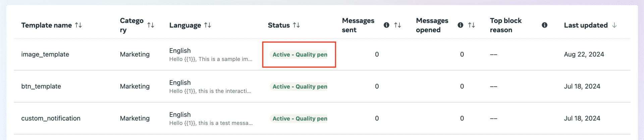Click Top block reason info icon

pyautogui.click(x=544, y=25)
